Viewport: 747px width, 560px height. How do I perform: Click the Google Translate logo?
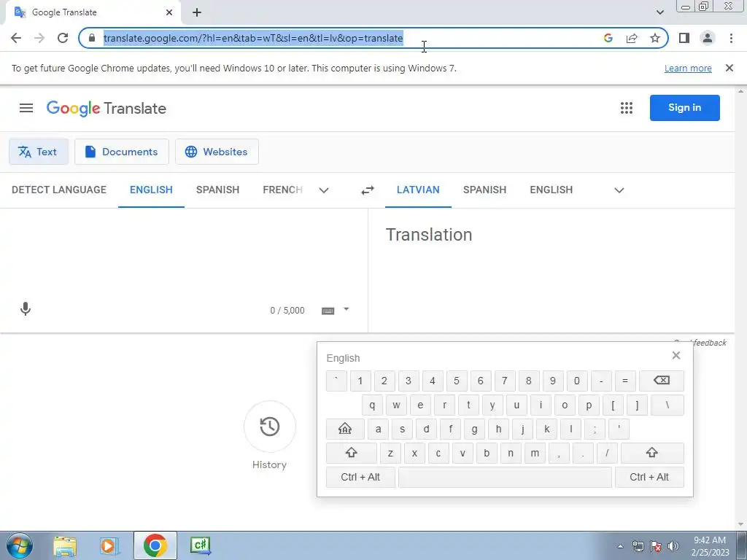pyautogui.click(x=107, y=108)
